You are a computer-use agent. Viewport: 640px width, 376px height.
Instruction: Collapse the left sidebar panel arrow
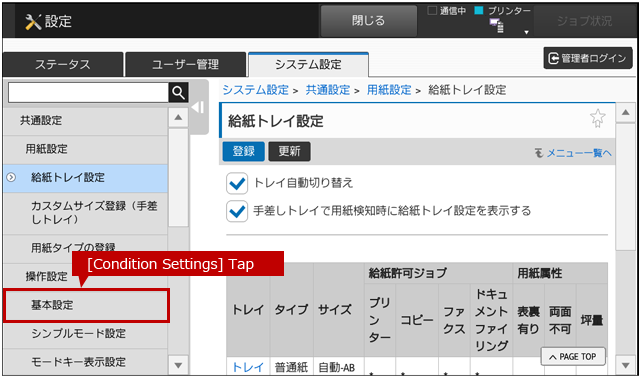pyautogui.click(x=198, y=107)
